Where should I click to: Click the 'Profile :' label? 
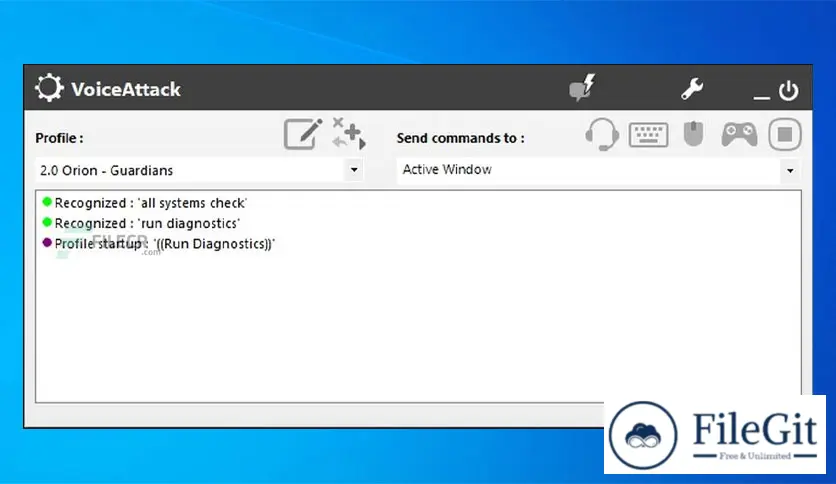[59, 138]
